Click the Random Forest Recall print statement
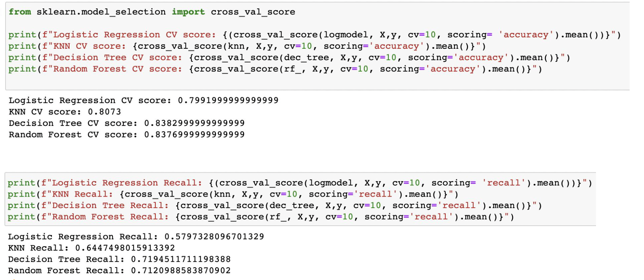Viewport: 644px width, 280px height. pyautogui.click(x=261, y=217)
